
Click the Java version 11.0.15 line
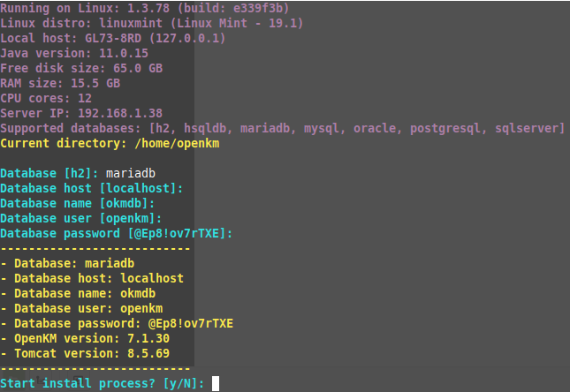tap(74, 53)
